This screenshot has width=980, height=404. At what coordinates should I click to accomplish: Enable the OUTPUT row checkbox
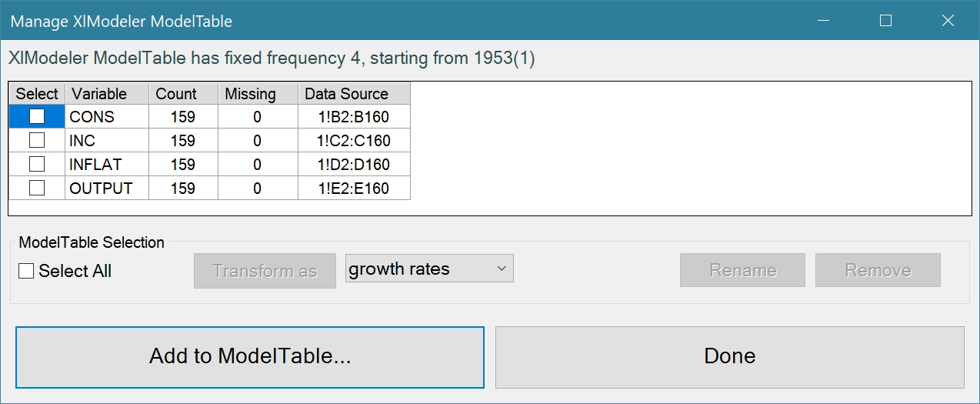[x=36, y=188]
